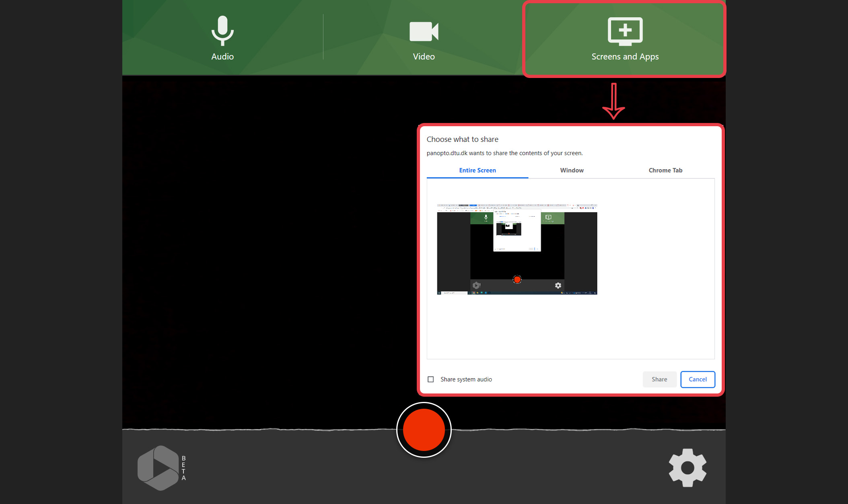This screenshot has width=848, height=504.
Task: Click the BETA label beside the logo
Action: [183, 468]
